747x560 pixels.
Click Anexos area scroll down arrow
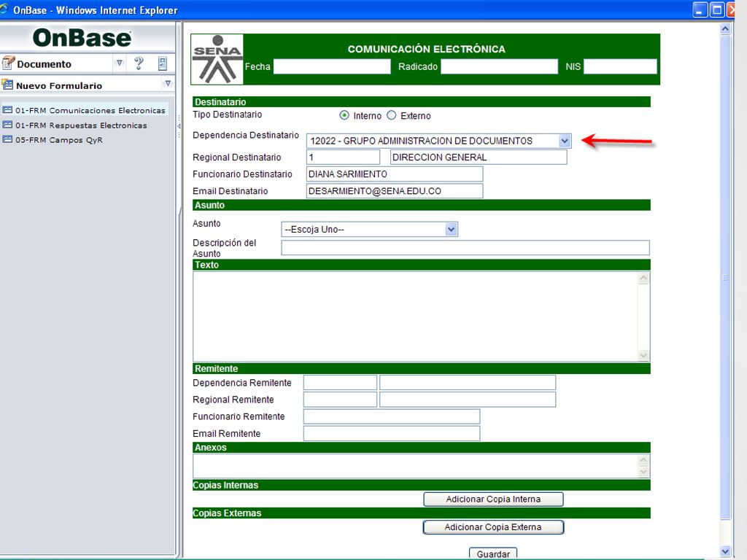643,472
